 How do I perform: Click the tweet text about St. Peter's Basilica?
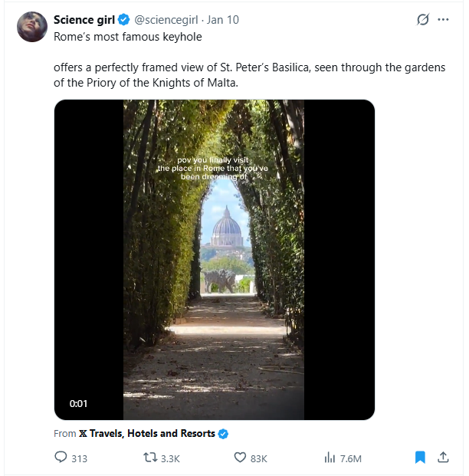click(x=250, y=75)
